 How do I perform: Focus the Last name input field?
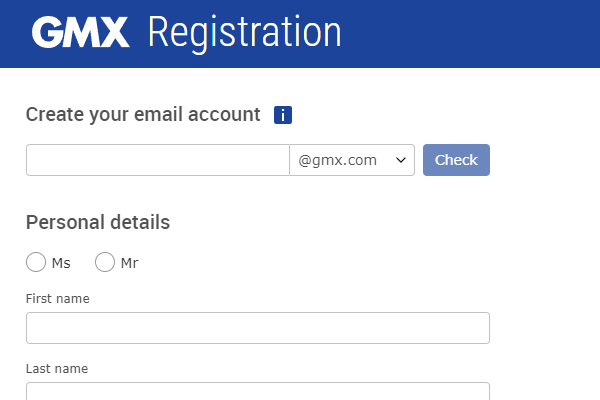tap(257, 392)
